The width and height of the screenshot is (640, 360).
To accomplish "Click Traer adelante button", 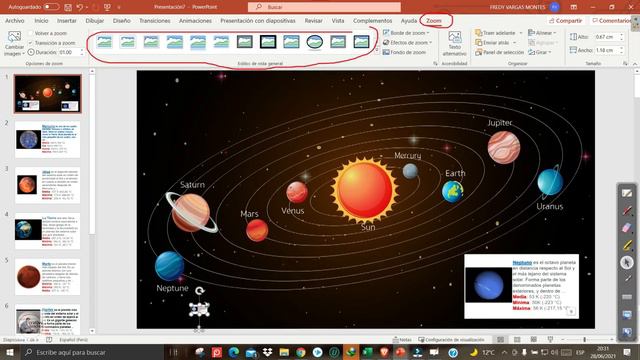I will (495, 33).
